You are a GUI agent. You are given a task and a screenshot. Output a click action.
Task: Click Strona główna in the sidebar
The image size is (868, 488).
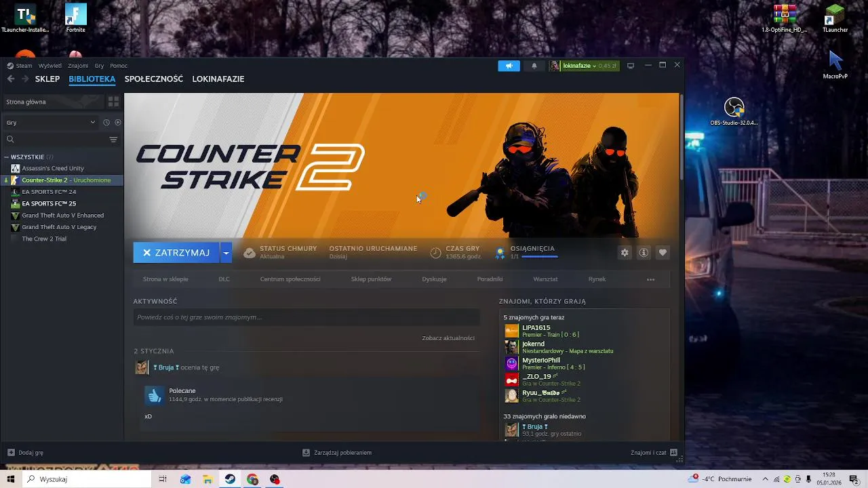53,102
